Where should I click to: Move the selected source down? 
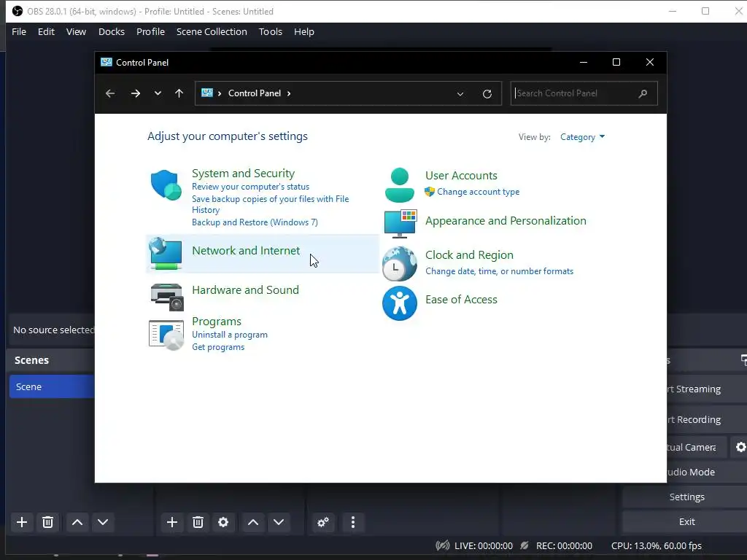(x=279, y=522)
